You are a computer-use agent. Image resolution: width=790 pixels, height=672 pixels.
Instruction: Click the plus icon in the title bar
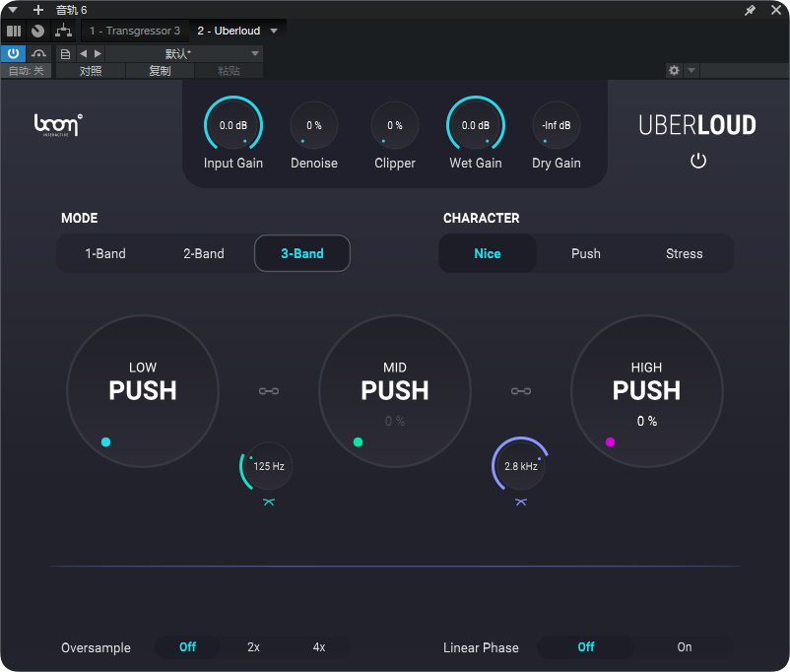coord(38,10)
